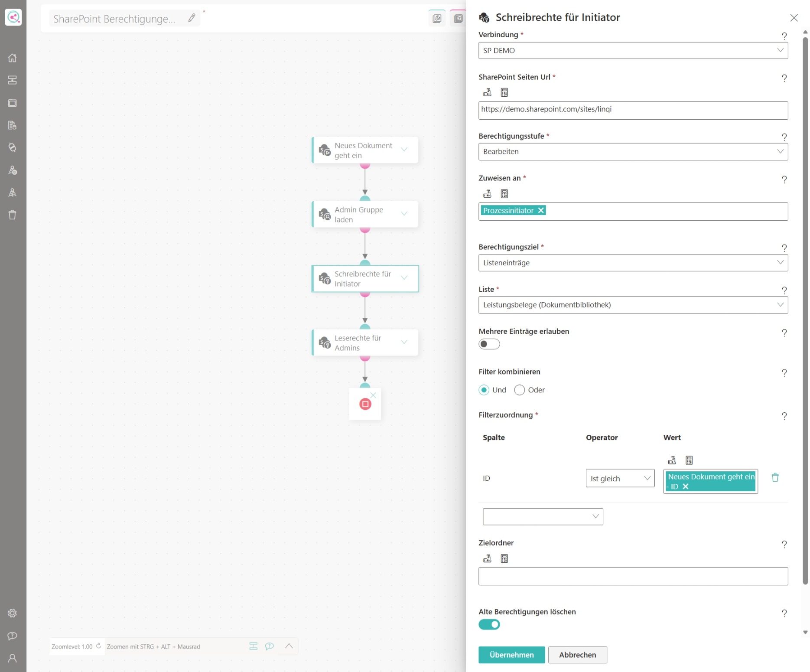This screenshot has height=672, width=810.
Task: Open the Berechtigungsziel dropdown
Action: click(x=633, y=263)
